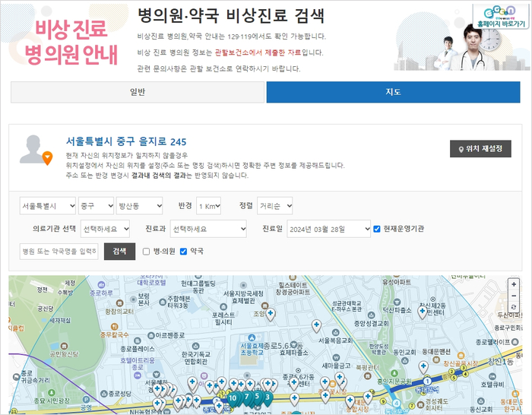This screenshot has height=415, width=532.
Task: Zoom out on the map
Action: click(x=514, y=296)
